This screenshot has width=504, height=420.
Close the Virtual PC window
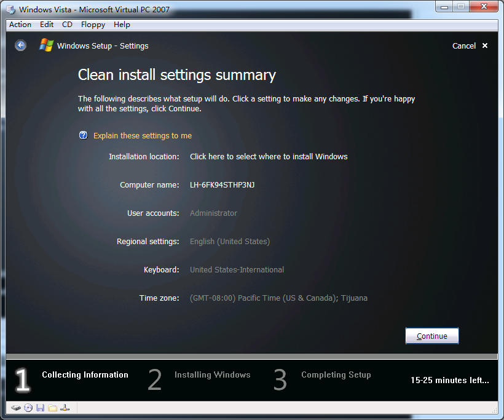click(x=484, y=6)
